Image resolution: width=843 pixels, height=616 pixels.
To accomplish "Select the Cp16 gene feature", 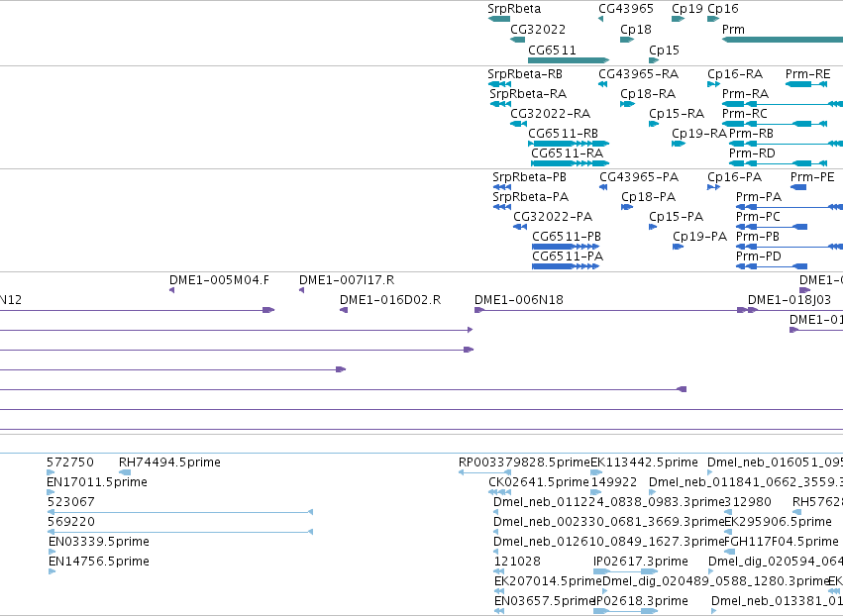I will pos(713,19).
